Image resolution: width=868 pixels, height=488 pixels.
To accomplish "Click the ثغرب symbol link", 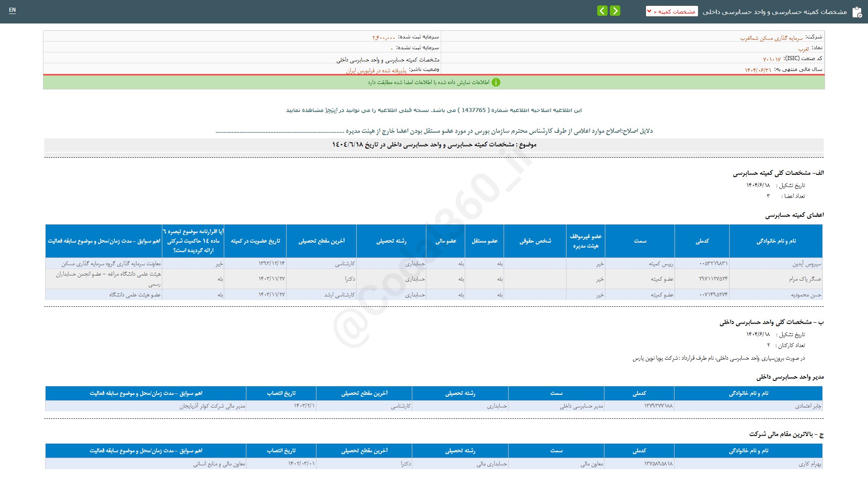I will coord(803,49).
